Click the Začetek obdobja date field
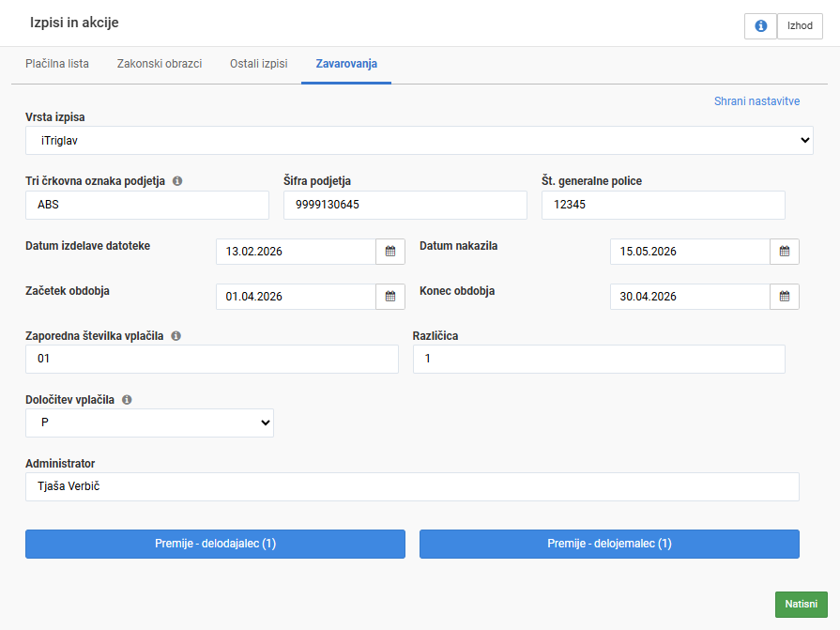Screen dimensions: 840x630 tap(297, 297)
